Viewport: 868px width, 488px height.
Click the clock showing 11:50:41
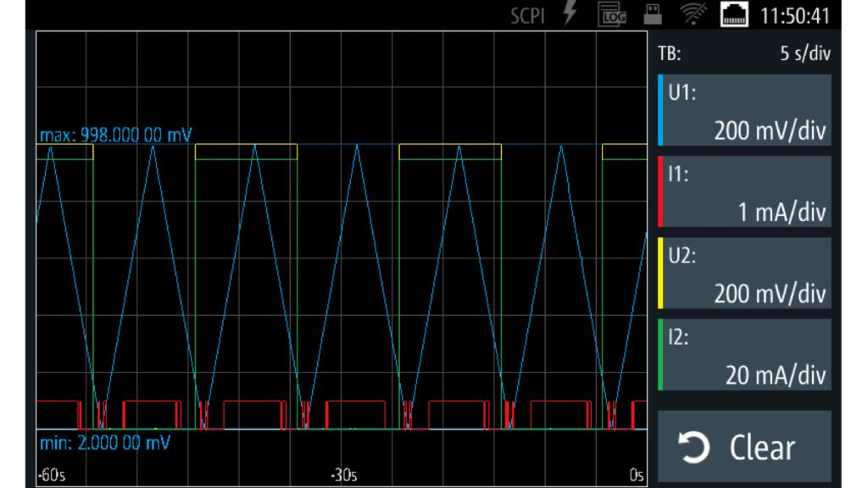tap(795, 15)
